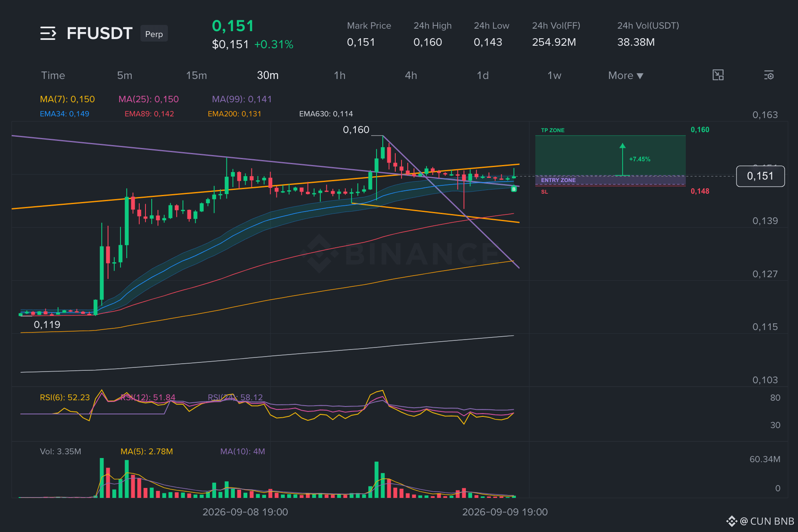Click the chart layout expand icon

point(718,75)
